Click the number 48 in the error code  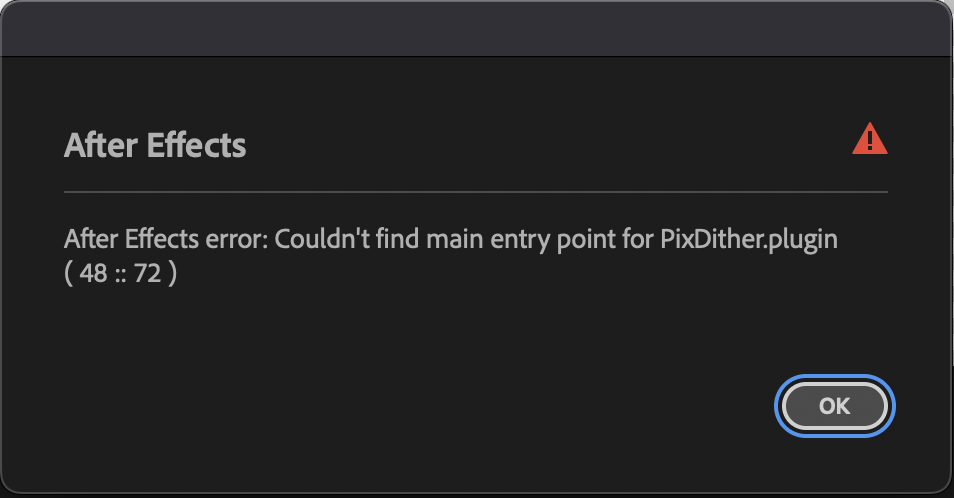point(94,274)
